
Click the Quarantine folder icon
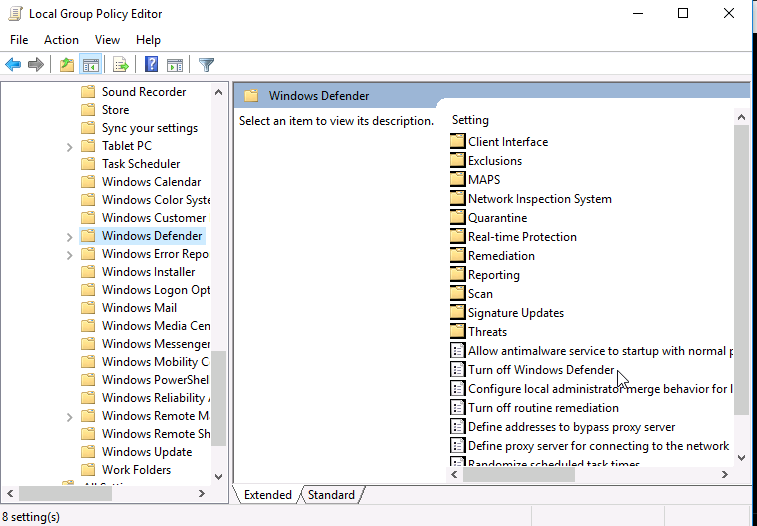coord(457,218)
